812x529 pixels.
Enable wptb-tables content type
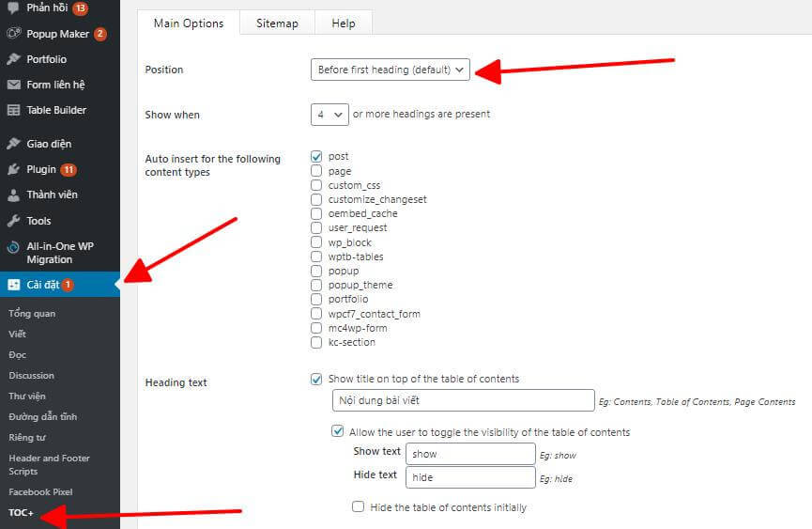coord(316,257)
